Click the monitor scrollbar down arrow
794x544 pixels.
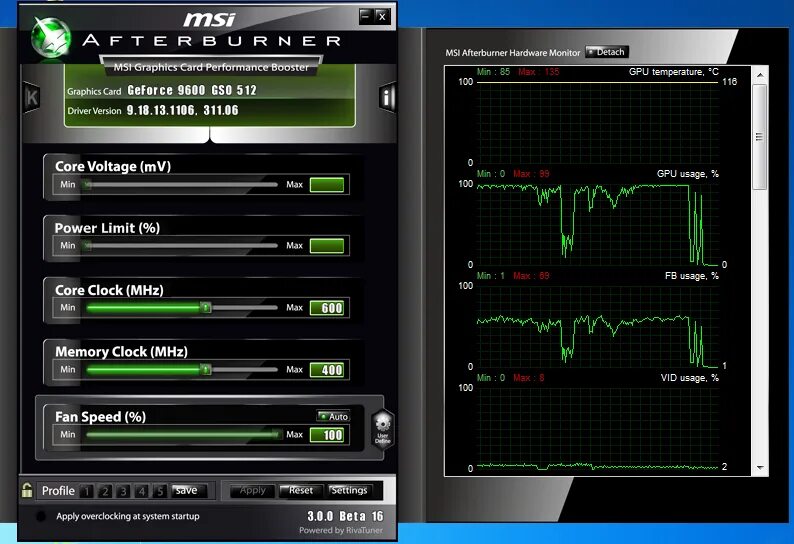[x=760, y=467]
